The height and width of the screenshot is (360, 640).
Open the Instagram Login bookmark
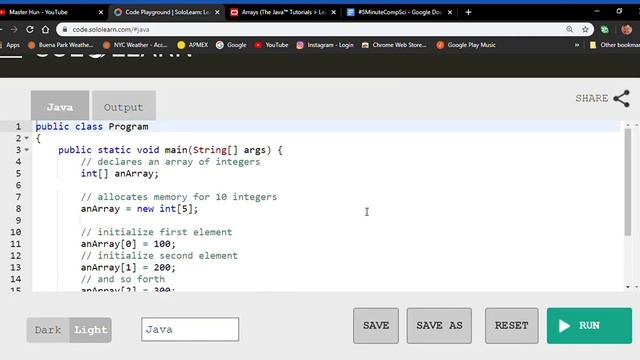coord(325,45)
